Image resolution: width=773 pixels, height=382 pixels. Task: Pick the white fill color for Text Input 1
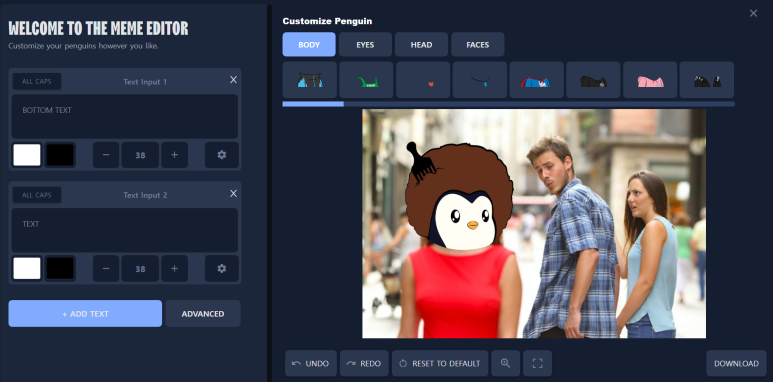pos(27,155)
